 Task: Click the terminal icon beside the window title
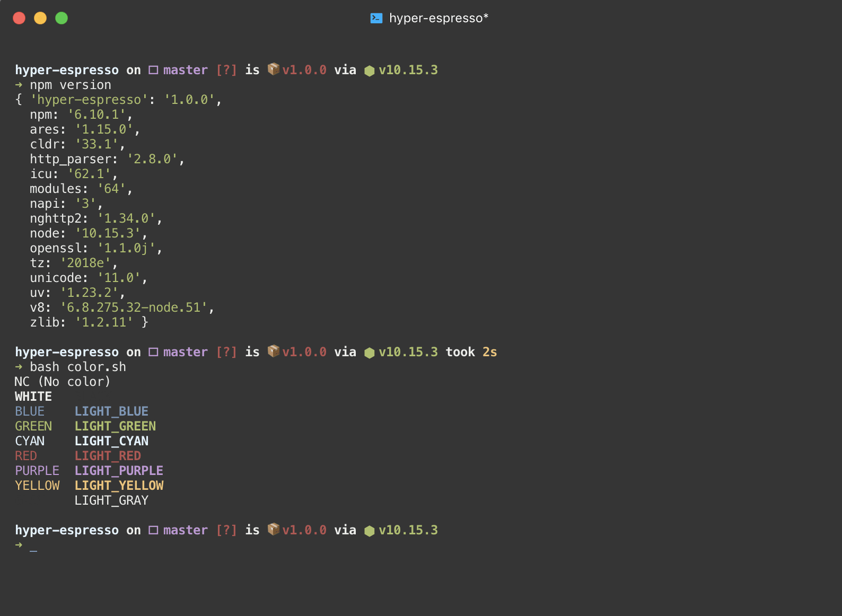point(376,18)
